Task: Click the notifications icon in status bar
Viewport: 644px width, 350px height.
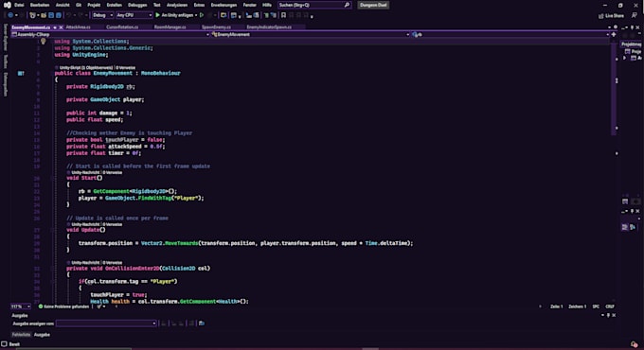Action: tap(634, 344)
